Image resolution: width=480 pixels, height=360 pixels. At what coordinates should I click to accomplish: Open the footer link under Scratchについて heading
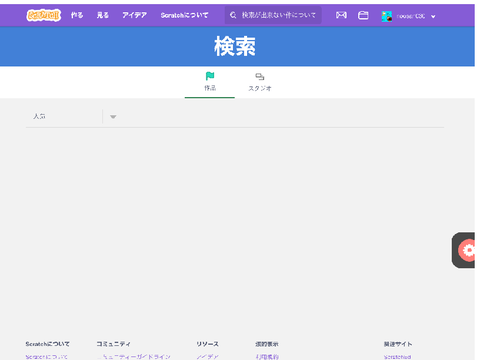(47, 357)
